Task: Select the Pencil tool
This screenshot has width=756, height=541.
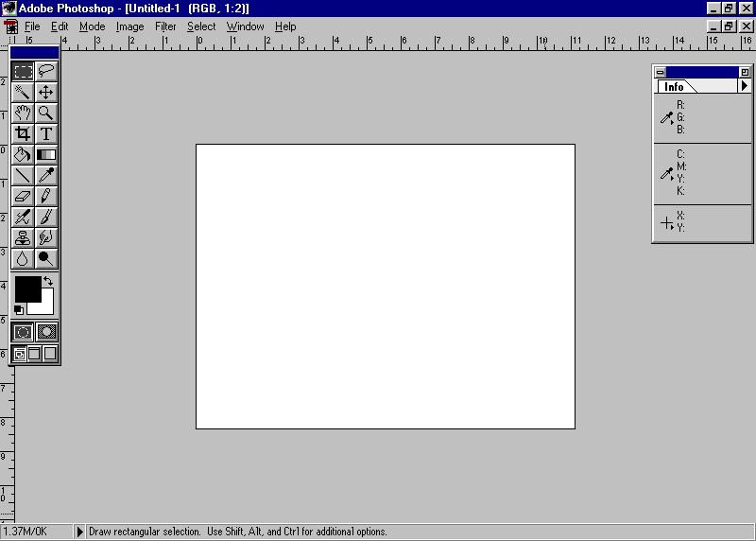Action: 46,196
